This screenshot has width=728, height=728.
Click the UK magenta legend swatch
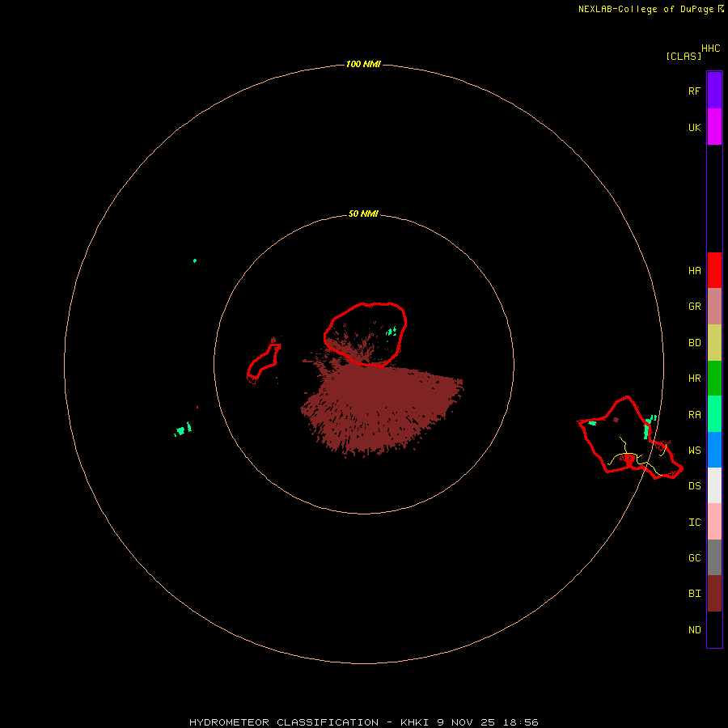(714, 126)
